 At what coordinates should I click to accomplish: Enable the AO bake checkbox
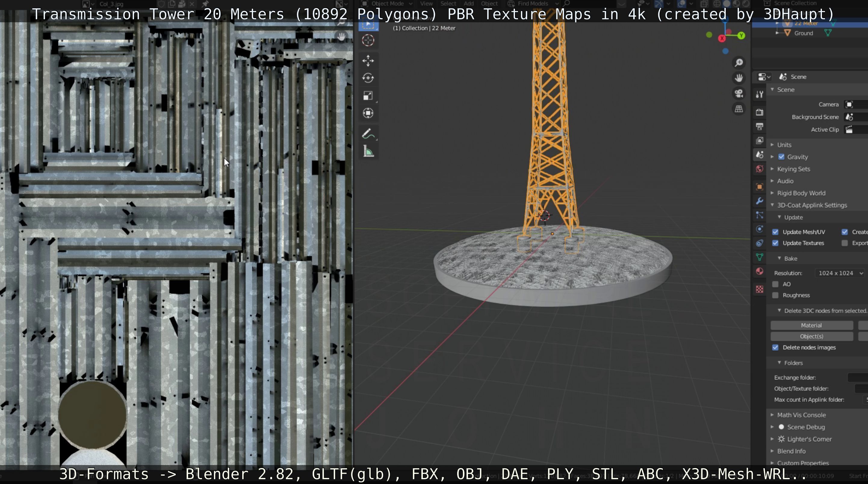tap(775, 284)
